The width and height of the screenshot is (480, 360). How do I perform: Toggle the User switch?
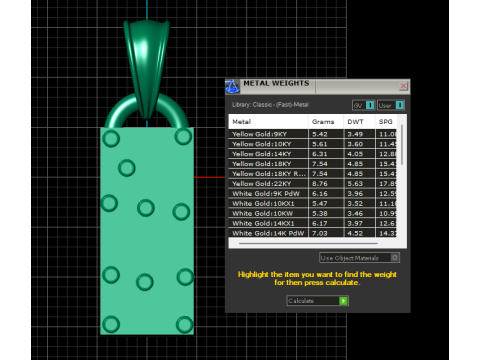point(391,105)
